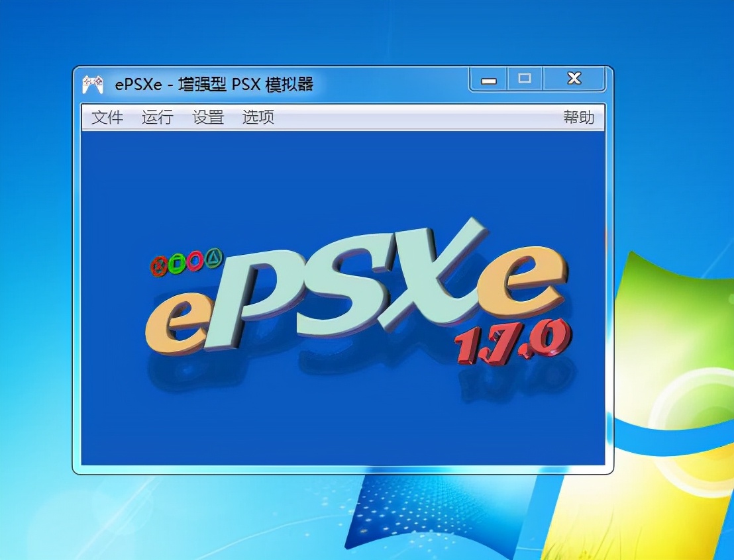Maximize the ePSXe emulator window
Viewport: 734px width, 560px height.
click(525, 79)
